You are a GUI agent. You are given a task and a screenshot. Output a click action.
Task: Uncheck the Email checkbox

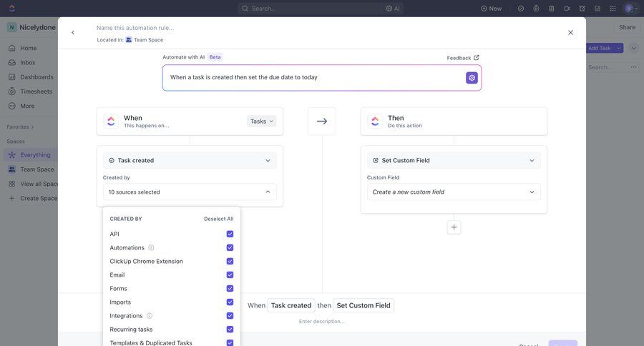click(230, 275)
